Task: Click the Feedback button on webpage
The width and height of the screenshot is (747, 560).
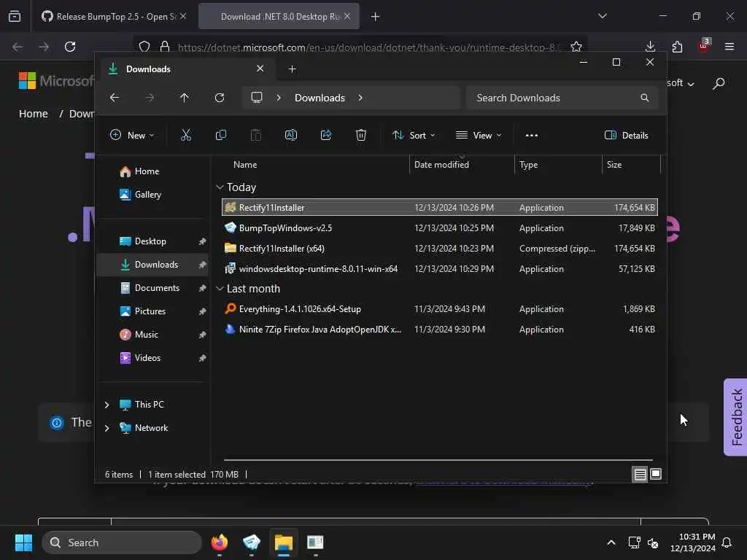Action: [736, 417]
